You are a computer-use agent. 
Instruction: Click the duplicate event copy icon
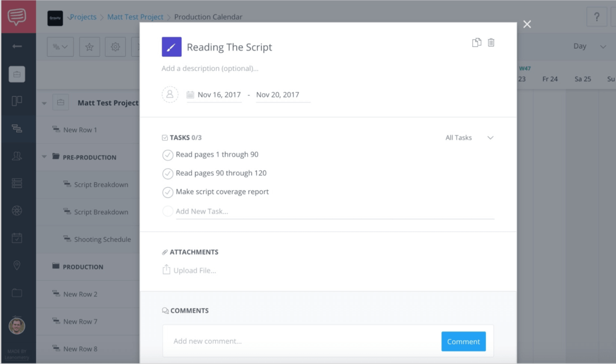pyautogui.click(x=476, y=43)
